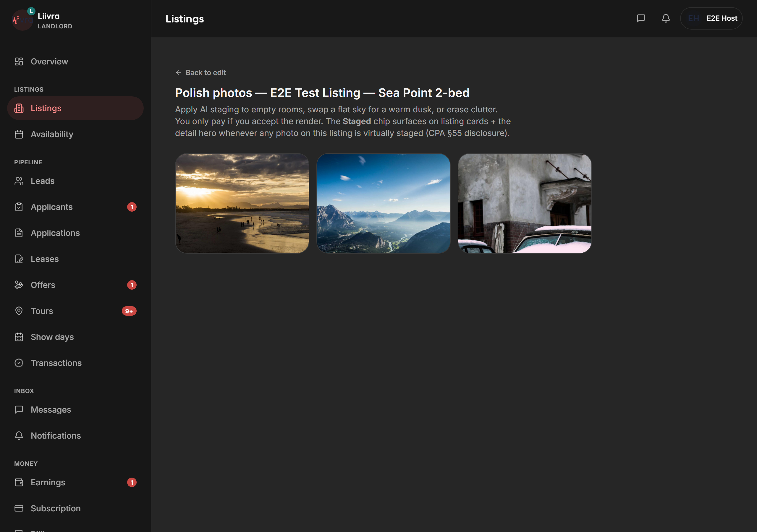Click the Tours 9+ badge
757x532 pixels.
[x=129, y=311]
